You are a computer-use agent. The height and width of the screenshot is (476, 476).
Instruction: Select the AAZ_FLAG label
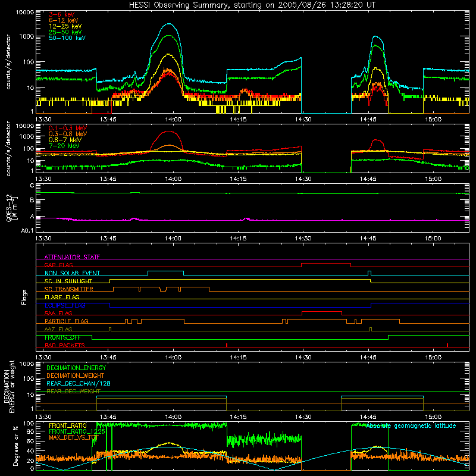pyautogui.click(x=58, y=329)
